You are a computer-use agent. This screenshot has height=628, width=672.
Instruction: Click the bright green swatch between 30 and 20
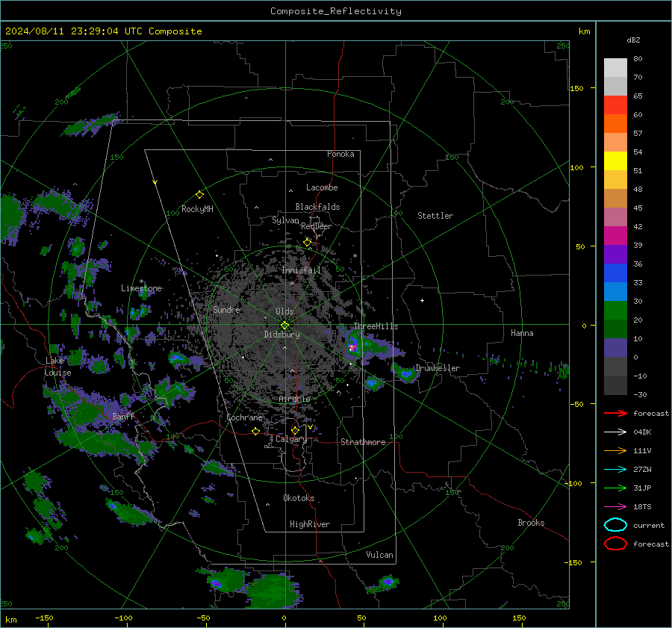(x=615, y=311)
